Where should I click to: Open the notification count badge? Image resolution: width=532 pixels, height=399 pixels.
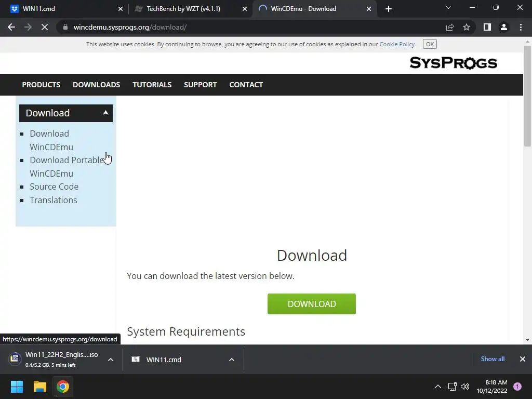(517, 387)
